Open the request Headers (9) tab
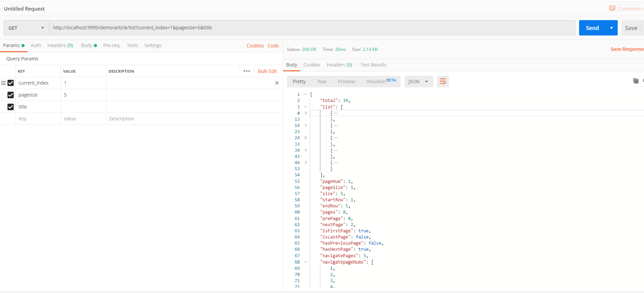 pyautogui.click(x=60, y=45)
